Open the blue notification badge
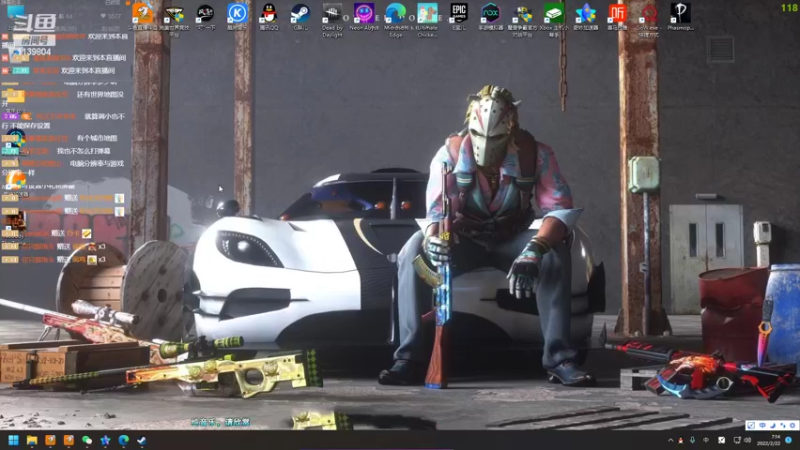Screen dimensions: 800x450 [x=789, y=440]
